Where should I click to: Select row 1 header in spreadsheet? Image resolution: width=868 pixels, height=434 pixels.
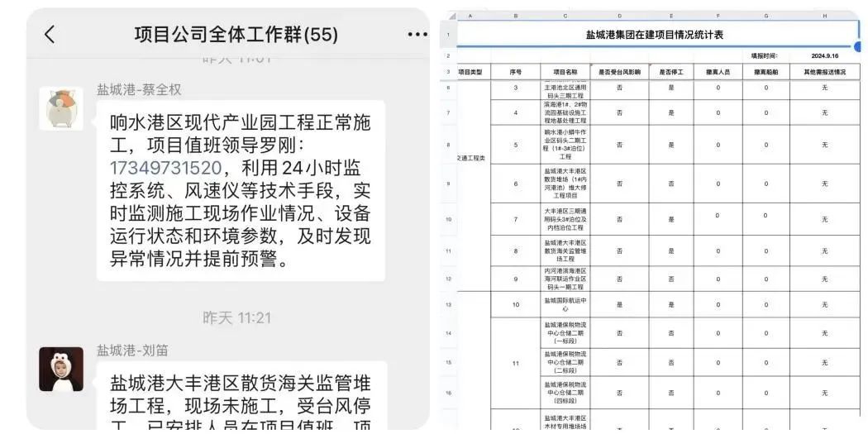point(447,35)
